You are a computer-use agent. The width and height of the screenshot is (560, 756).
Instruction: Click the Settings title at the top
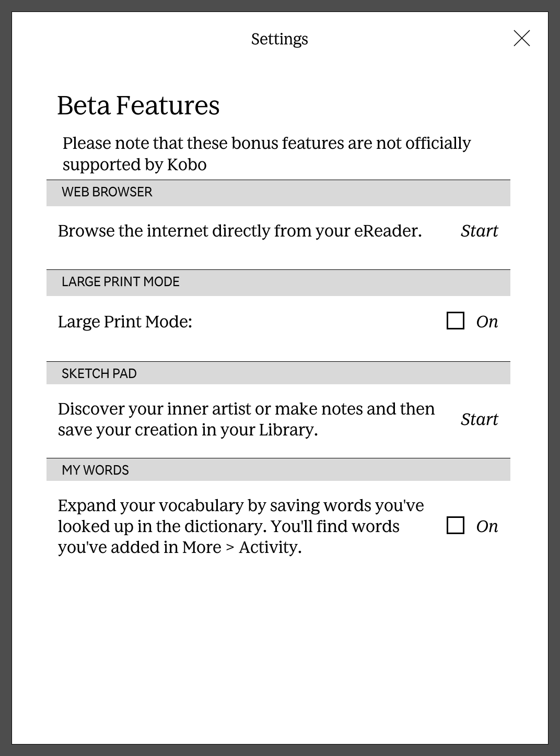coord(279,39)
